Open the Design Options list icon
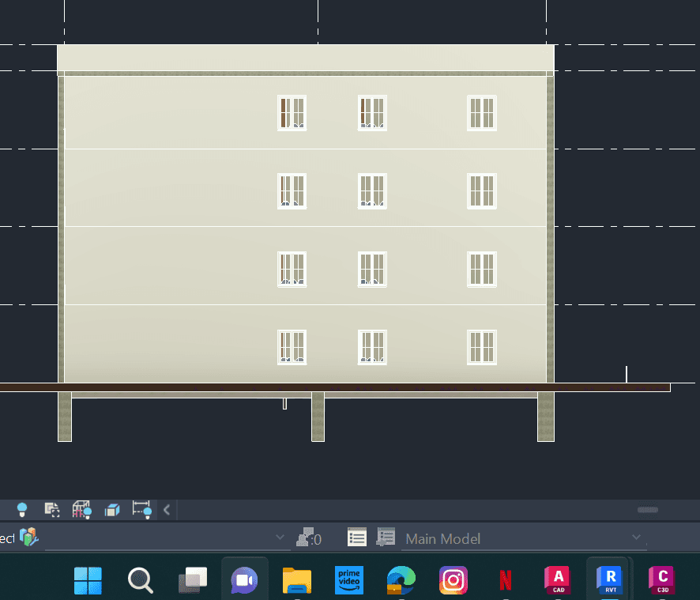The width and height of the screenshot is (700, 600). click(x=357, y=538)
